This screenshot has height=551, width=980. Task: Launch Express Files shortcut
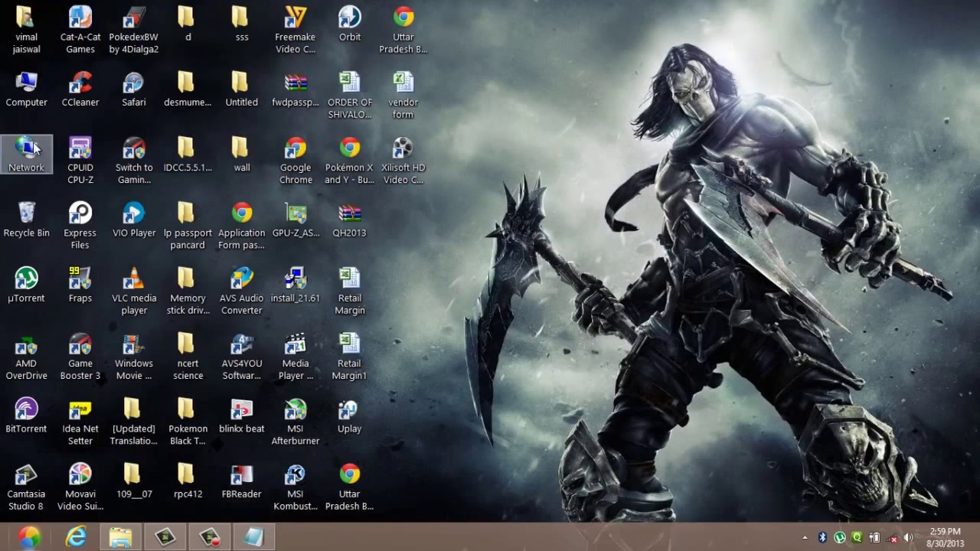pos(80,227)
